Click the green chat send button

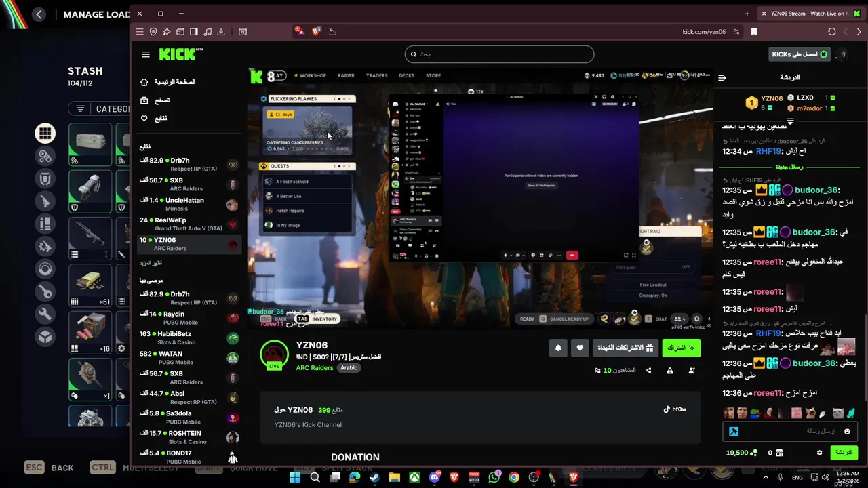click(x=844, y=453)
